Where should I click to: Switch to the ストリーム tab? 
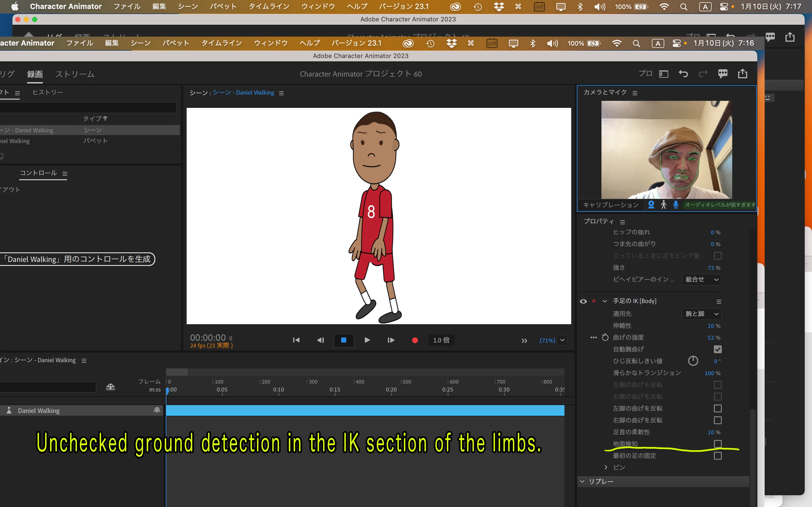(75, 74)
